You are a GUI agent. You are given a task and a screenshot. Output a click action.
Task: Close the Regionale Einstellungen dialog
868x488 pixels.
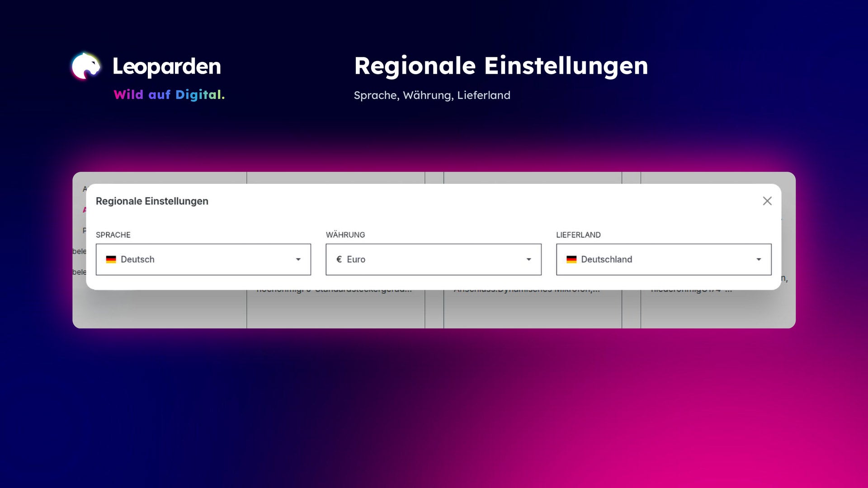(x=767, y=201)
